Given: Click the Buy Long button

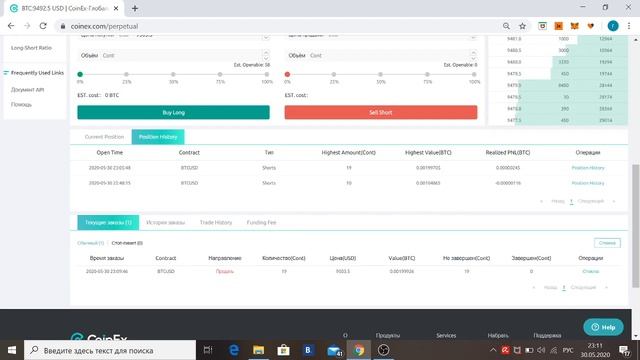Looking at the screenshot, I should 173,112.
